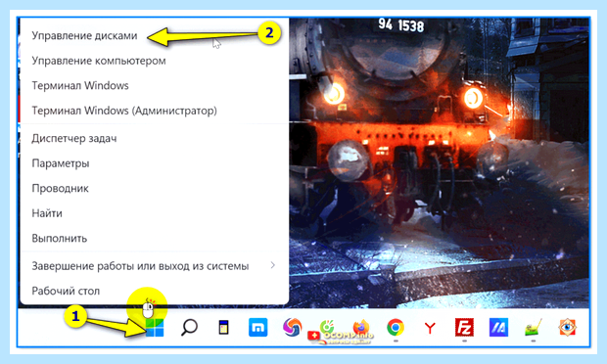Open Управление дисками from the menu

(84, 35)
